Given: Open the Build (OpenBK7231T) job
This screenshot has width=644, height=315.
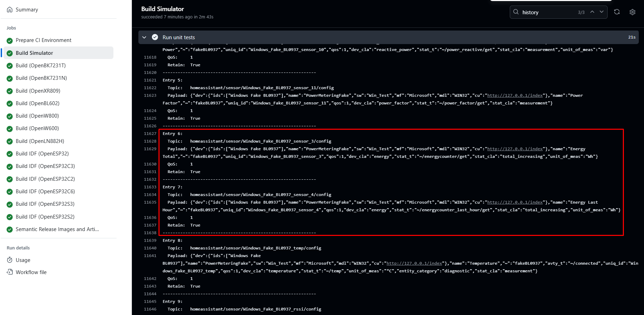Looking at the screenshot, I should [x=41, y=66].
